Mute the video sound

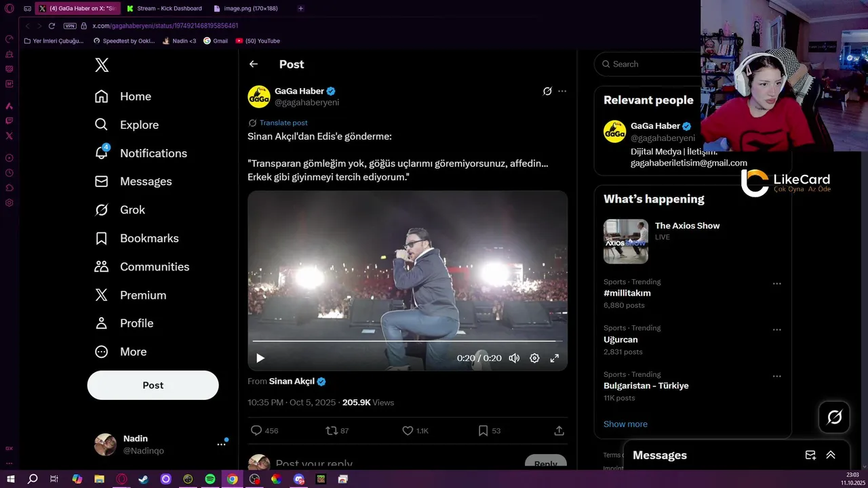click(x=514, y=358)
